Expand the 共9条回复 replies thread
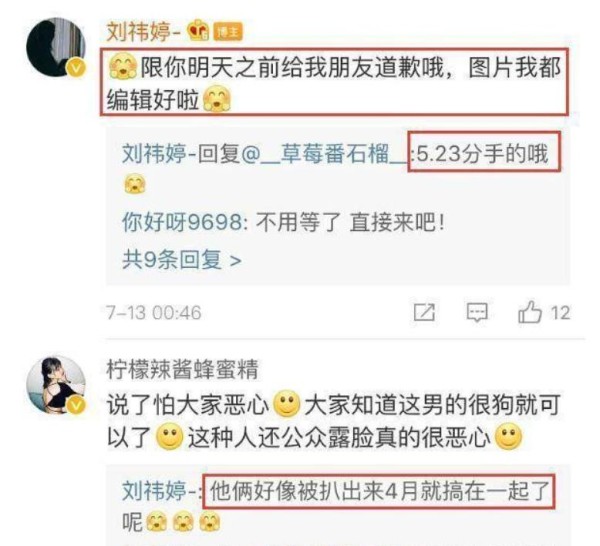This screenshot has width=600, height=546. coord(182,260)
